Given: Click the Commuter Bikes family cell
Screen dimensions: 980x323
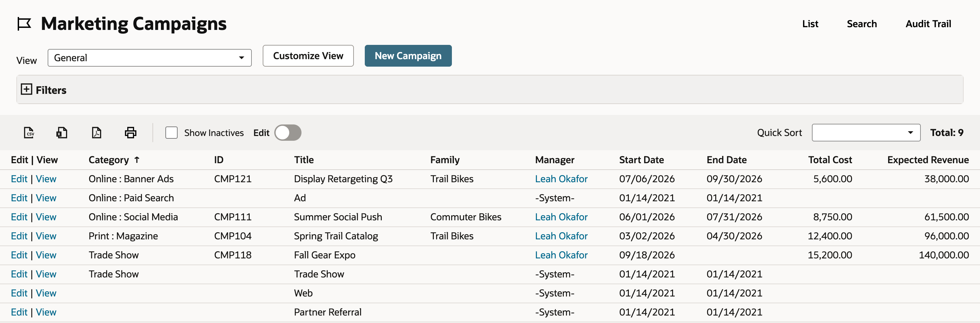Looking at the screenshot, I should [465, 217].
